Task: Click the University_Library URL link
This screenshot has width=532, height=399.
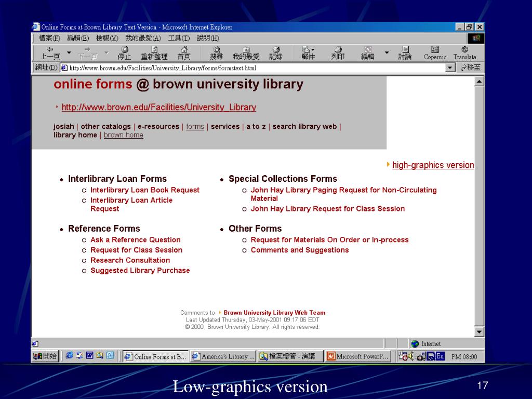Action: point(159,107)
